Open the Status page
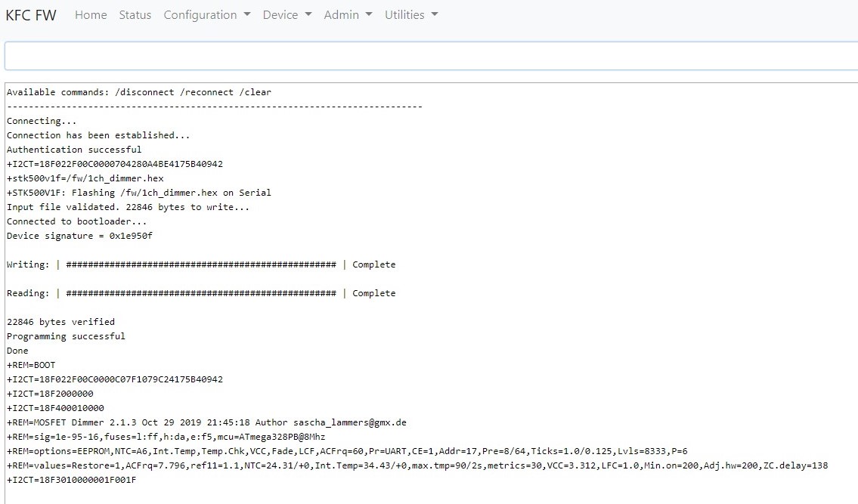 (x=135, y=15)
